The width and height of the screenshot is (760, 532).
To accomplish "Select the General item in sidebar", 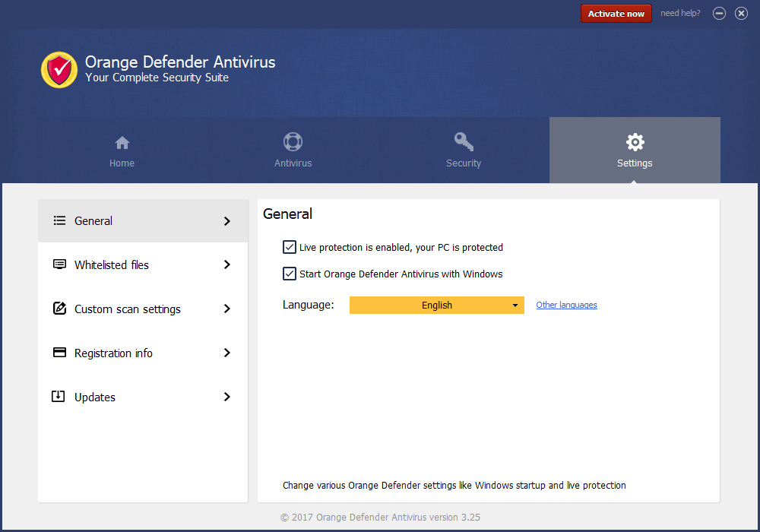I will 93,221.
